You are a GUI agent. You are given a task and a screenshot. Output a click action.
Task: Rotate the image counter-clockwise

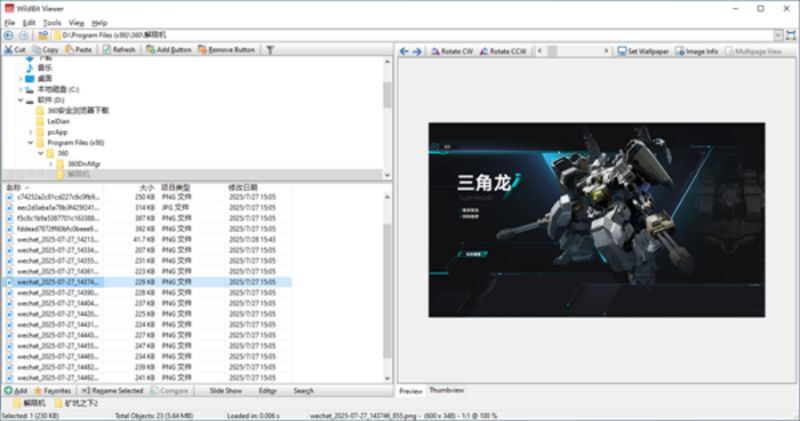point(503,51)
